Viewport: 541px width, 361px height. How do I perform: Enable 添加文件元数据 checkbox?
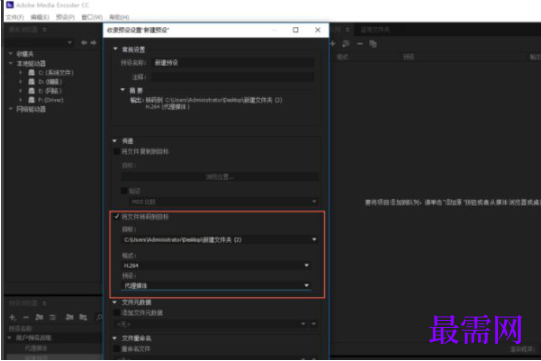click(117, 313)
